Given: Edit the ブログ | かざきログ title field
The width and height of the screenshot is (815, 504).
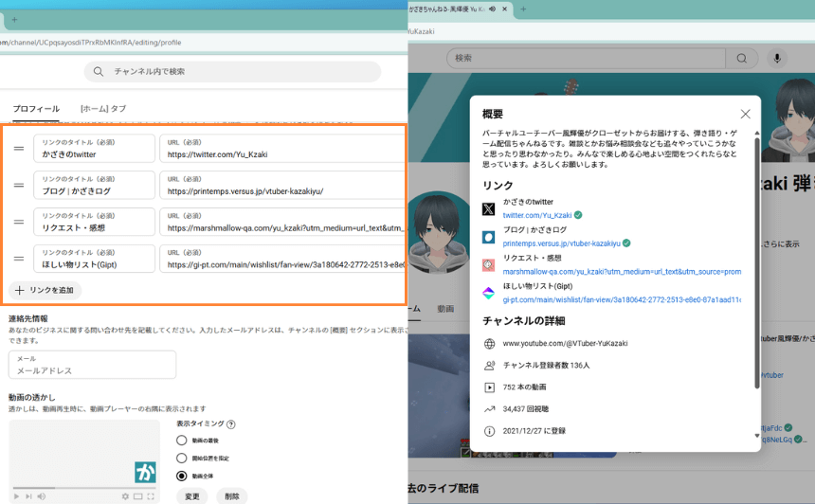Looking at the screenshot, I should pos(94,185).
